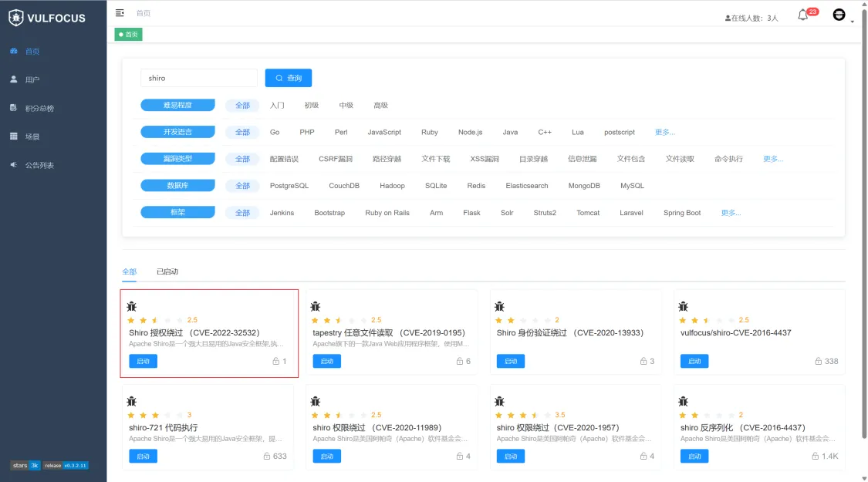Click the 数据库 category label

(177, 185)
